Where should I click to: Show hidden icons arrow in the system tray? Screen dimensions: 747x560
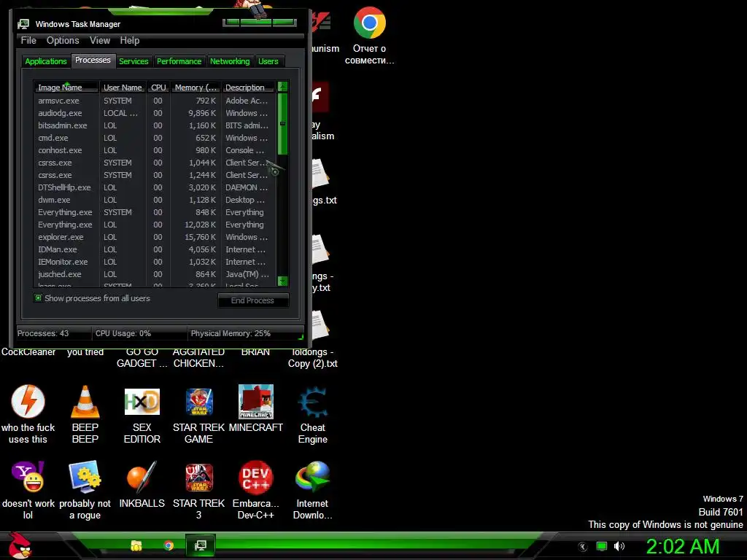click(583, 547)
